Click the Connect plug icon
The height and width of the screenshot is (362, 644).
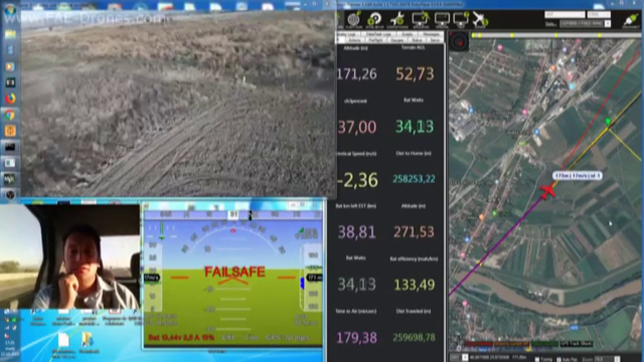(x=631, y=19)
